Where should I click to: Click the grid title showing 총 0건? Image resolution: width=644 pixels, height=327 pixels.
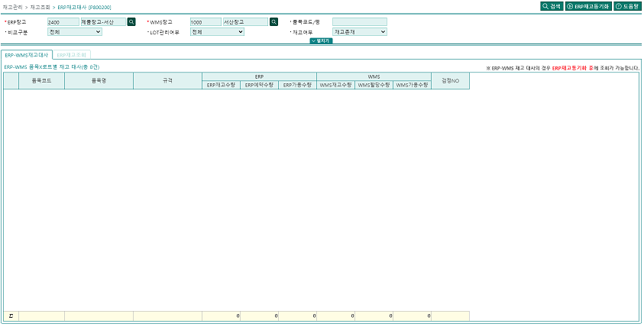click(x=51, y=66)
